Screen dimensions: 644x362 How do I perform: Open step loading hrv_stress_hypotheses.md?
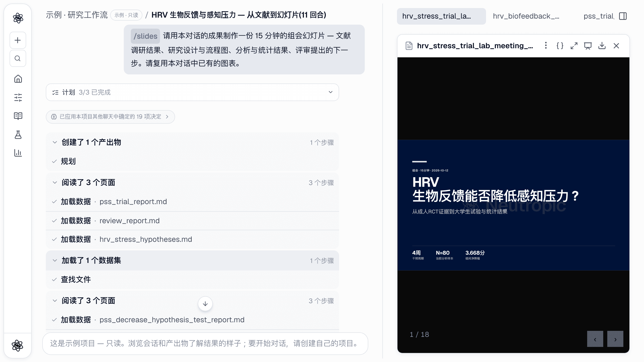pos(192,239)
